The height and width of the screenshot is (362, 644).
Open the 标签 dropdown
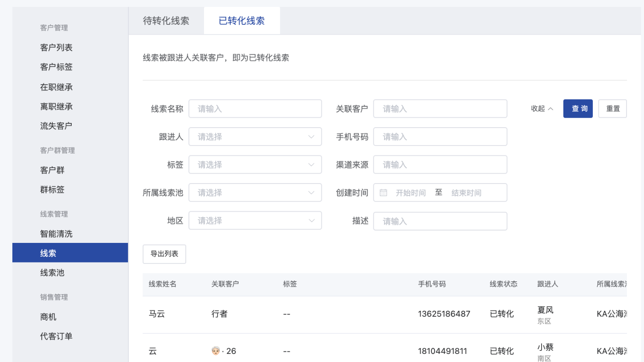click(255, 165)
